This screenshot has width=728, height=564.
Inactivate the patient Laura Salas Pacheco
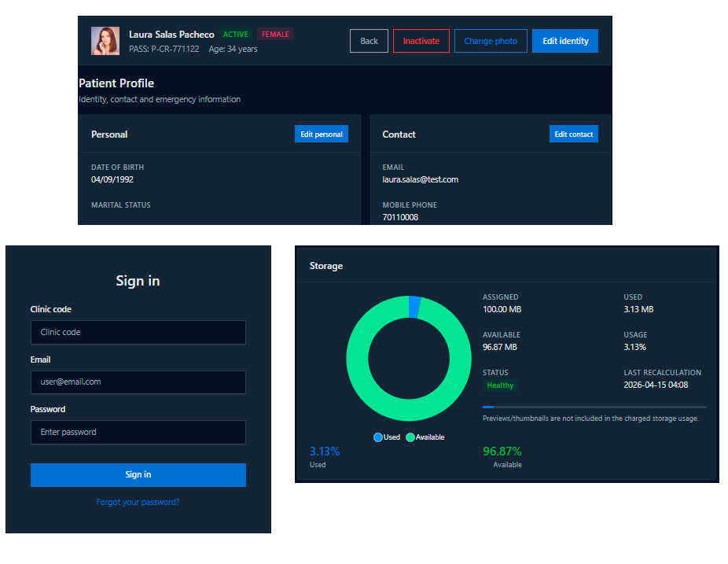[x=421, y=41]
